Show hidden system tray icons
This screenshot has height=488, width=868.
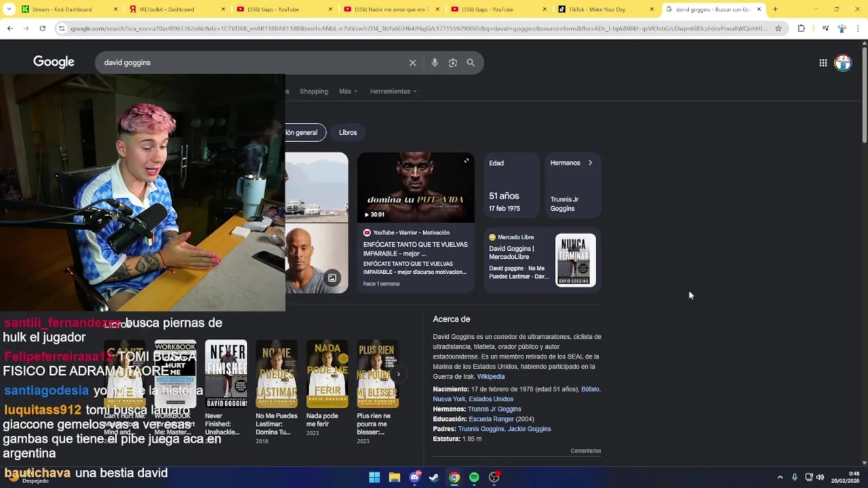(780, 477)
